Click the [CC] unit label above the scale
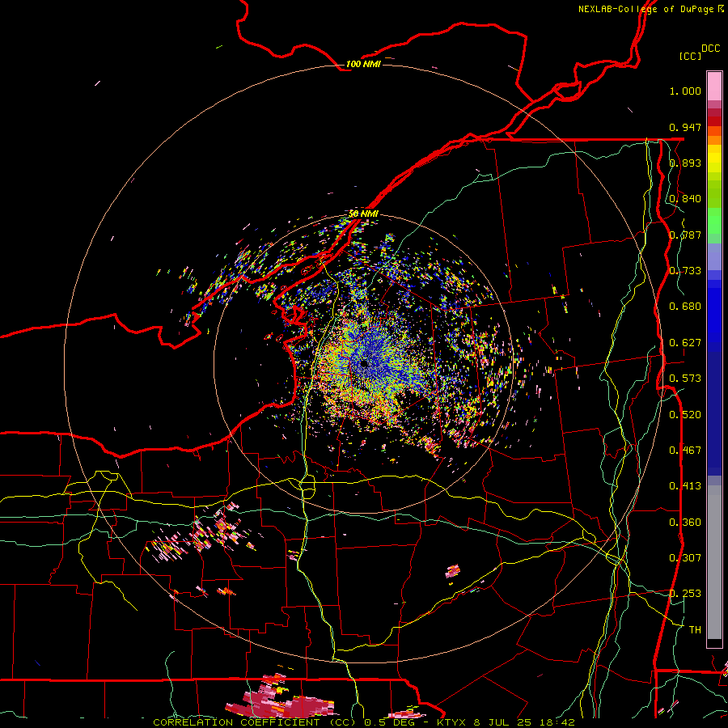 [690, 56]
